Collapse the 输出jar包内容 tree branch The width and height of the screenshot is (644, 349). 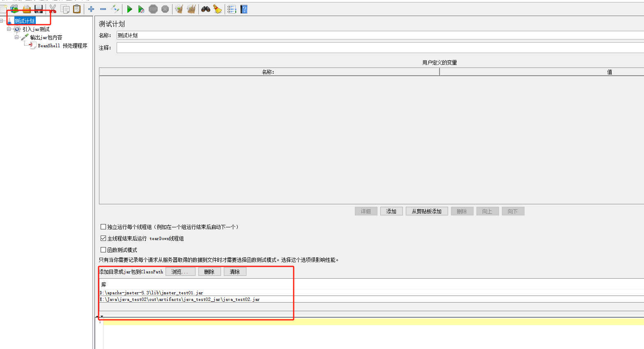[17, 37]
